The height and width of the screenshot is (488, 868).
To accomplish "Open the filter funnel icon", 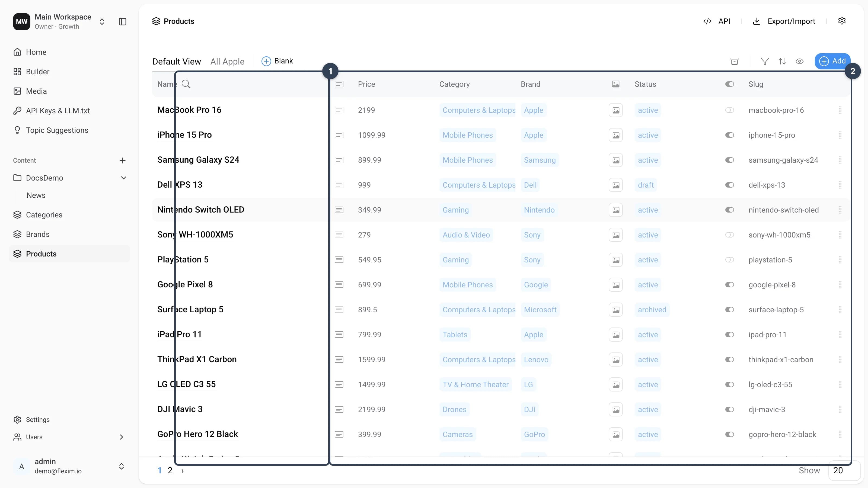I will click(x=765, y=61).
